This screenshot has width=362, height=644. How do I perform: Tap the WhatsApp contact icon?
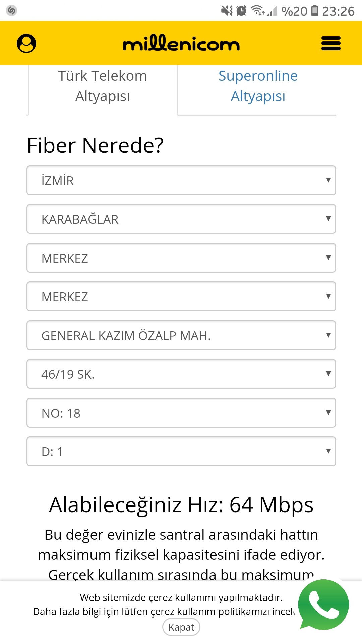323,605
